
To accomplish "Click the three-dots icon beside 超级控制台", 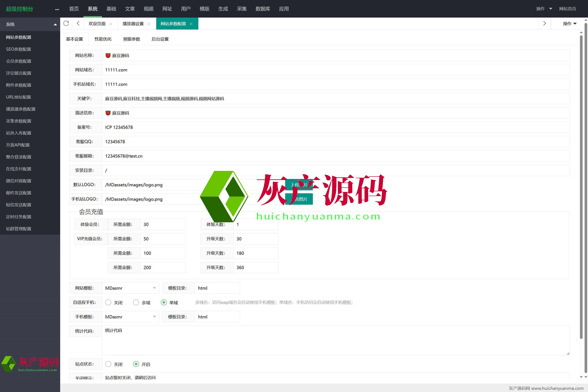I will coord(57,9).
